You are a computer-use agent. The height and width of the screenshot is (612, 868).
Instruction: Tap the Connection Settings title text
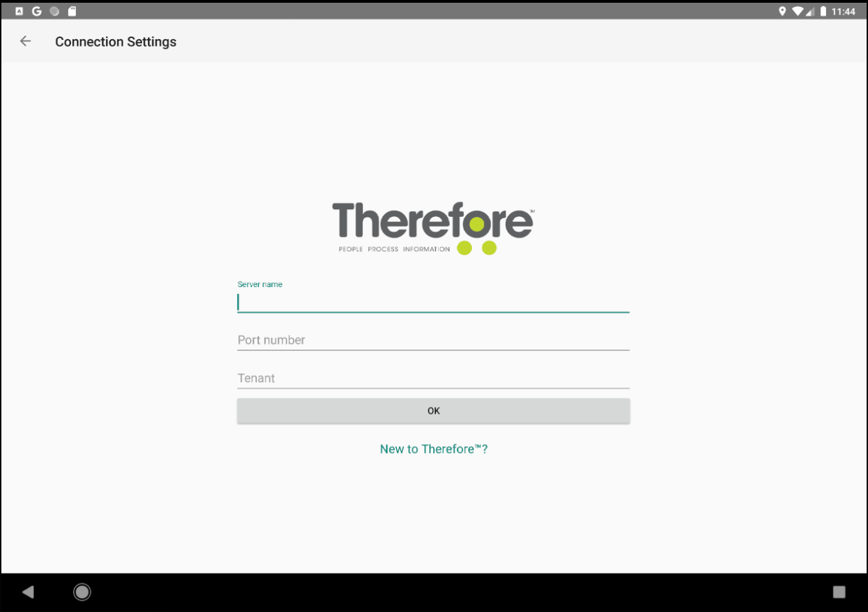[x=115, y=41]
